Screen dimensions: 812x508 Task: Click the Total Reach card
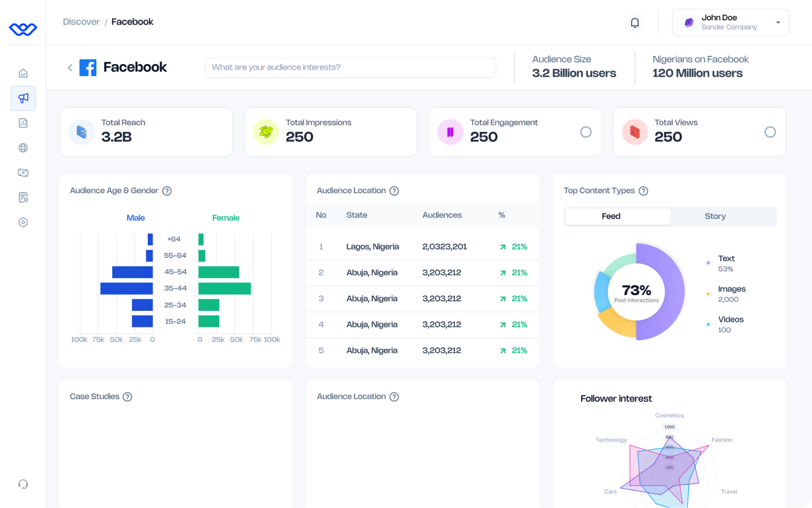click(x=146, y=132)
